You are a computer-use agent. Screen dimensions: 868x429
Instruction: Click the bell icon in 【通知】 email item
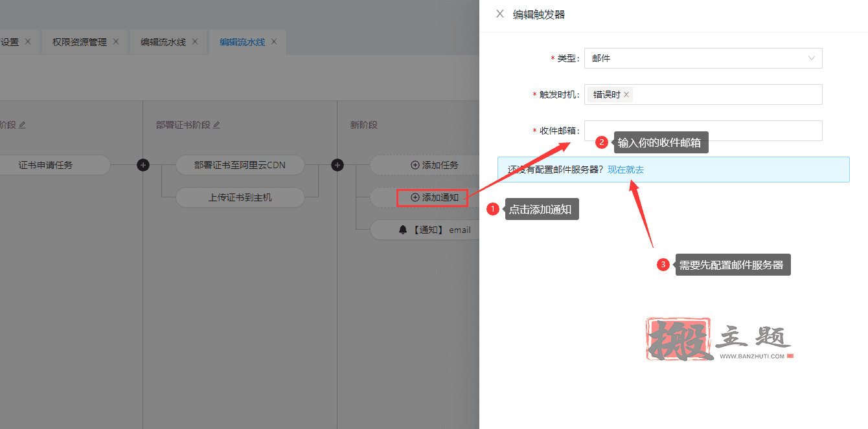pos(403,230)
